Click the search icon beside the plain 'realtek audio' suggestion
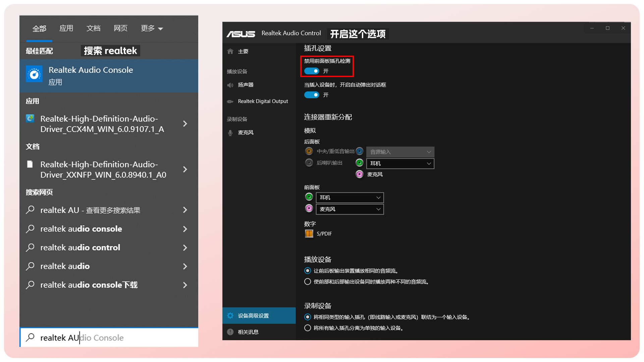The width and height of the screenshot is (644, 362). pyautogui.click(x=30, y=266)
